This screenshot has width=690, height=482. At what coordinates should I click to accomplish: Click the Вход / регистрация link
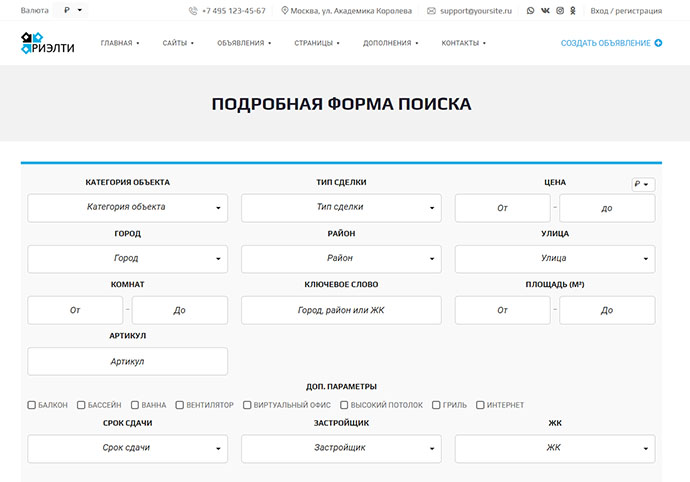(626, 11)
